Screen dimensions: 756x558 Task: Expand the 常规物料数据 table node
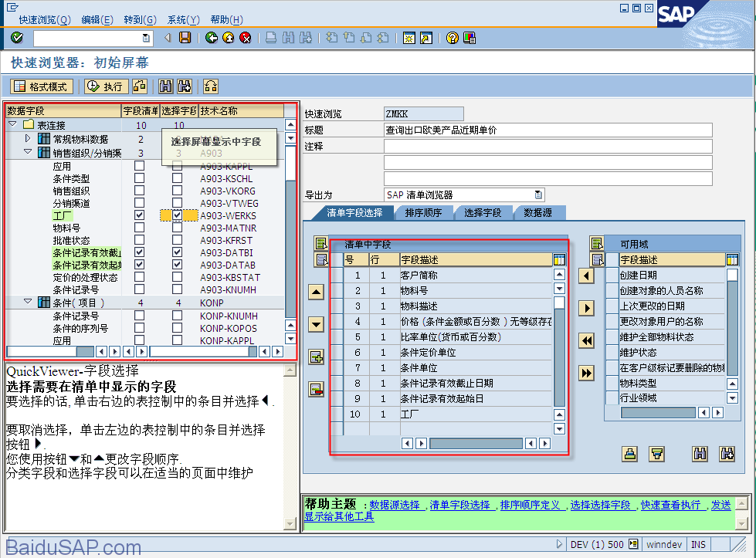point(29,139)
